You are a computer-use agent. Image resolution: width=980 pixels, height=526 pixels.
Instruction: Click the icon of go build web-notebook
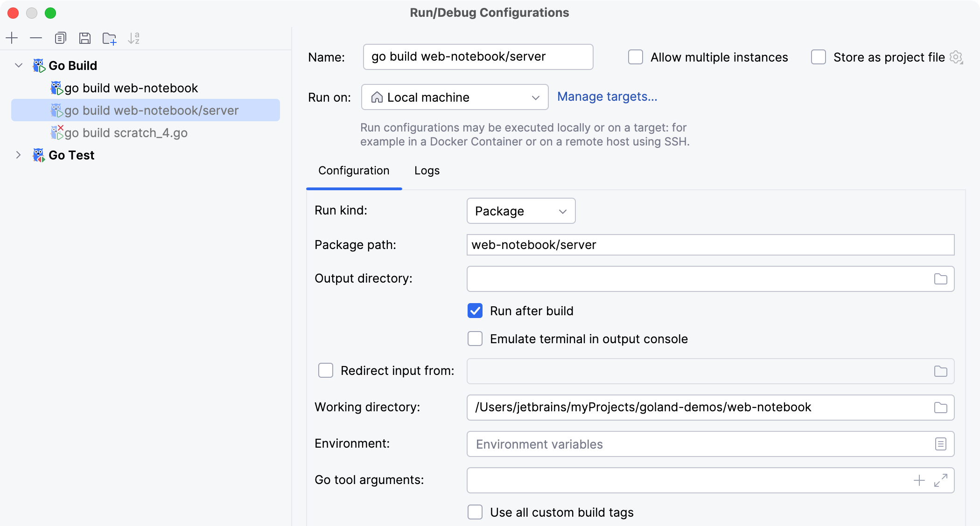tap(57, 88)
